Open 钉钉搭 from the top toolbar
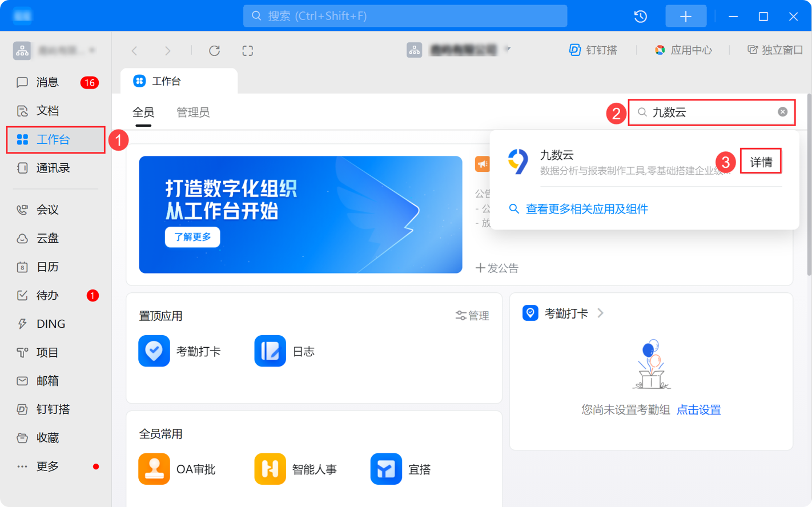812x507 pixels. click(x=593, y=50)
